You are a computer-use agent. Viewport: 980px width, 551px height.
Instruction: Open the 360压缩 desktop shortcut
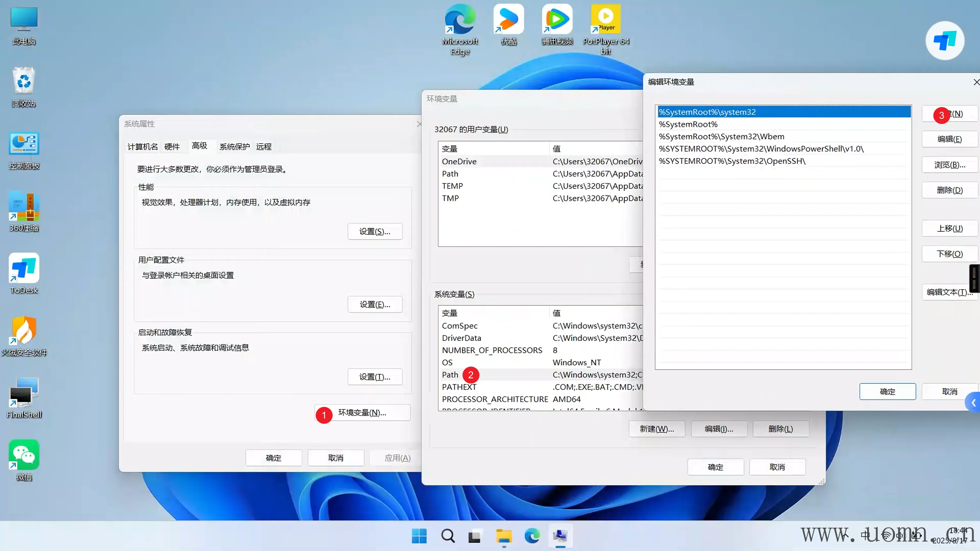tap(24, 206)
